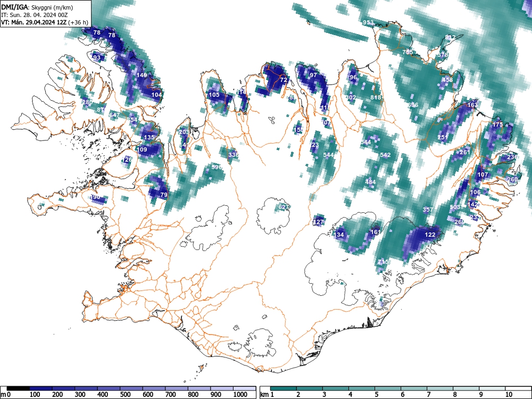532x399 pixels.
Task: Click the 'm 0' legend label
Action: point(5,395)
